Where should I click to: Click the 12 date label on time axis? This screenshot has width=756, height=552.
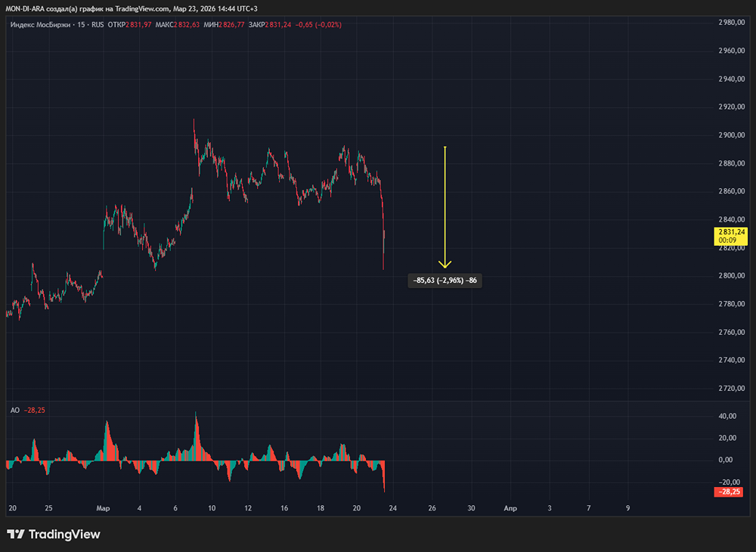(x=248, y=508)
